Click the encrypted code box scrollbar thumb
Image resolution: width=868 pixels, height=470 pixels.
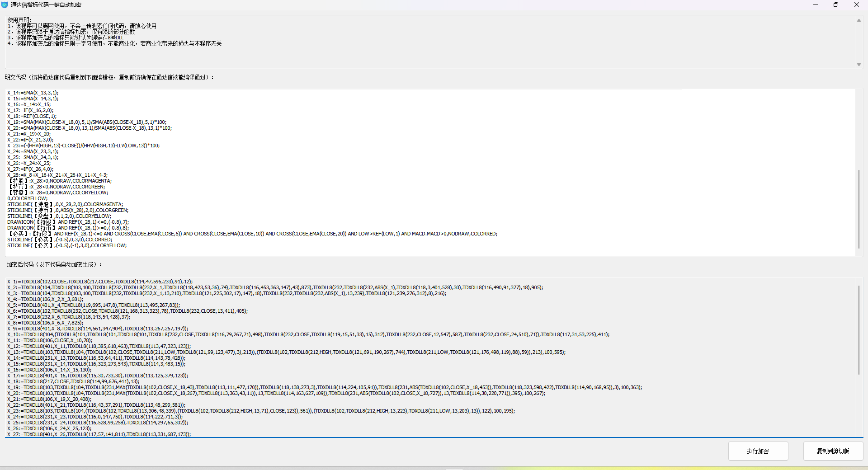pos(859,330)
